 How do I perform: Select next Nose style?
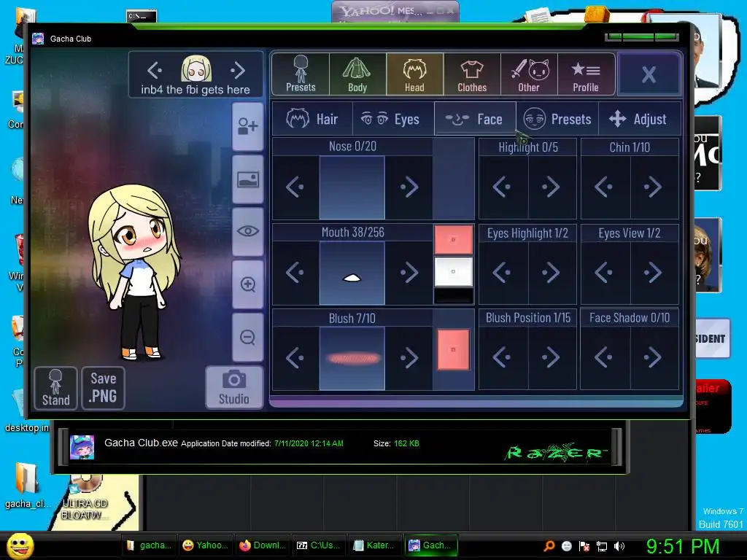tap(409, 187)
